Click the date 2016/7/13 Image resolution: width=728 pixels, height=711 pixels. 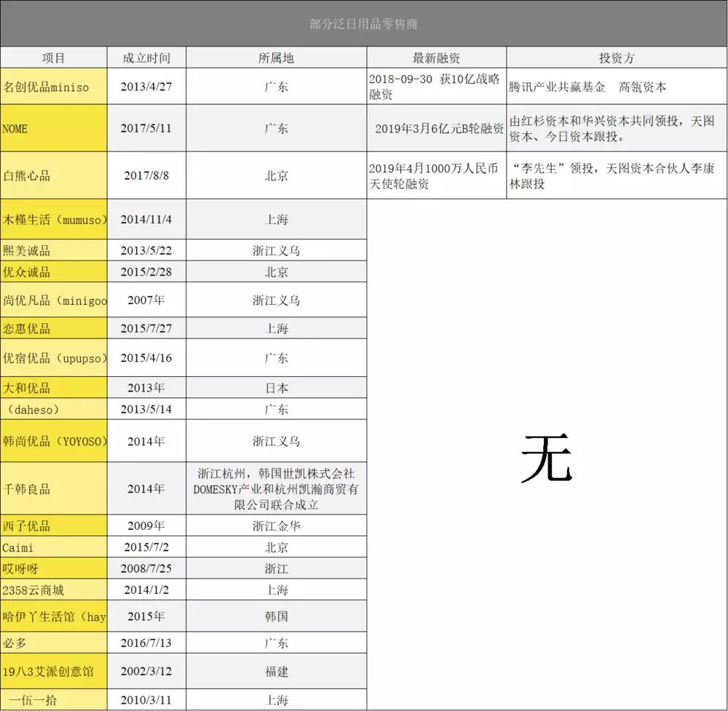pos(146,643)
